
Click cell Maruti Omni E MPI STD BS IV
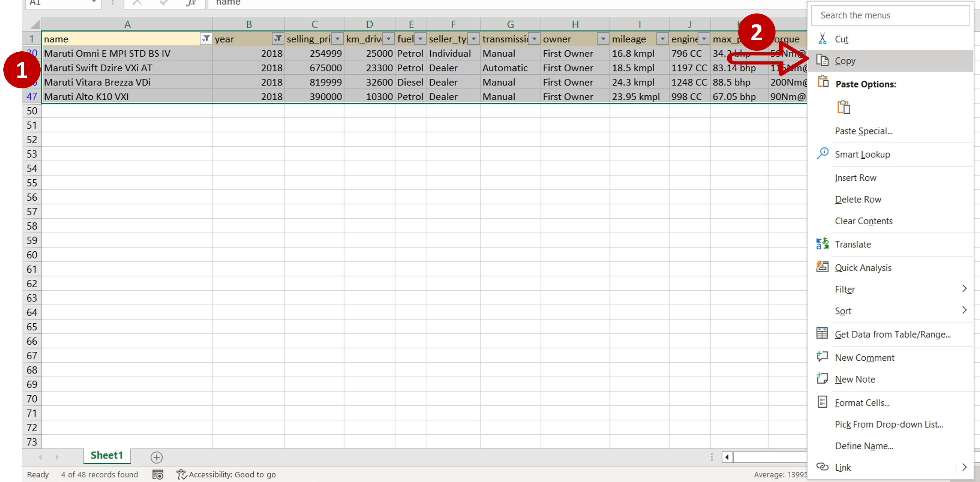(x=127, y=53)
